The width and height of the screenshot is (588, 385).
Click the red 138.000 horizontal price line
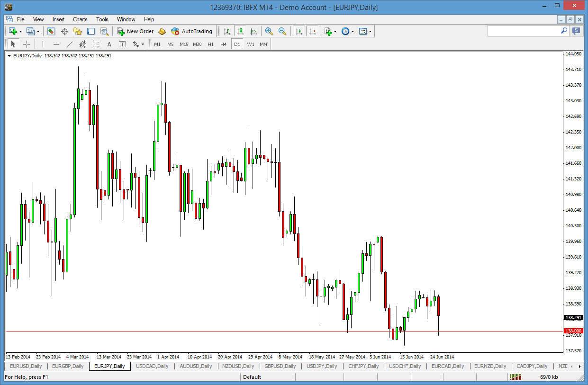237,331
